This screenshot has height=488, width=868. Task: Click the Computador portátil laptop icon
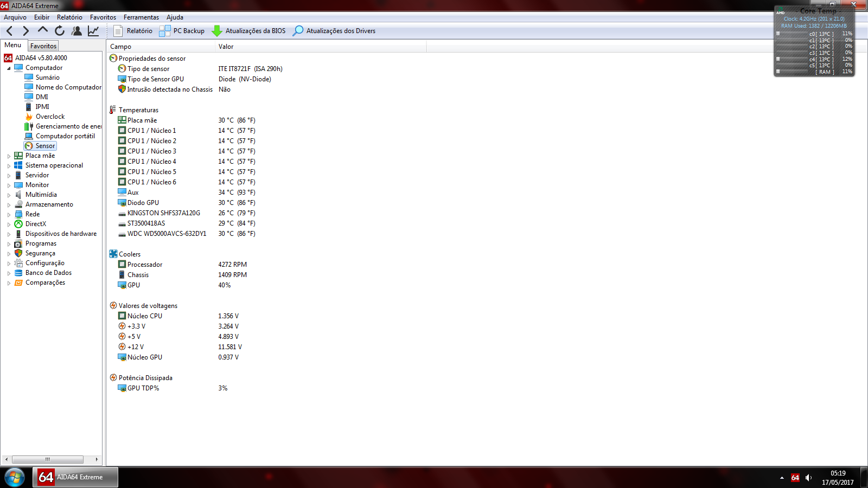29,136
